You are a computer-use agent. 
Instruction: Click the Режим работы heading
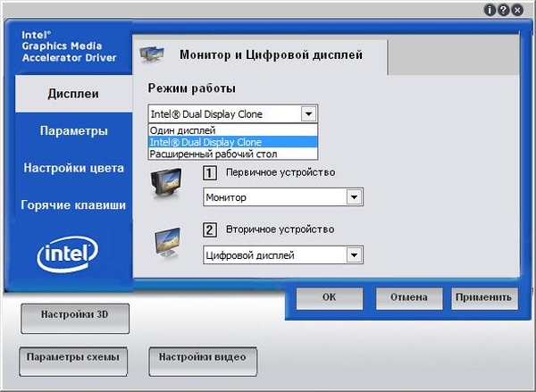tap(192, 88)
